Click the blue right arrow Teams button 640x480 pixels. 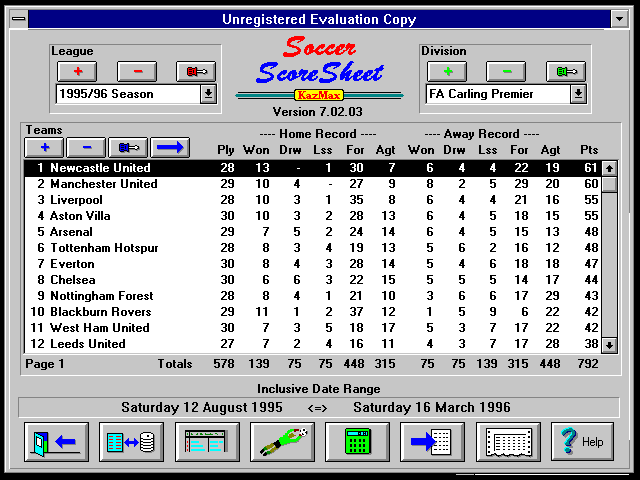coord(169,147)
